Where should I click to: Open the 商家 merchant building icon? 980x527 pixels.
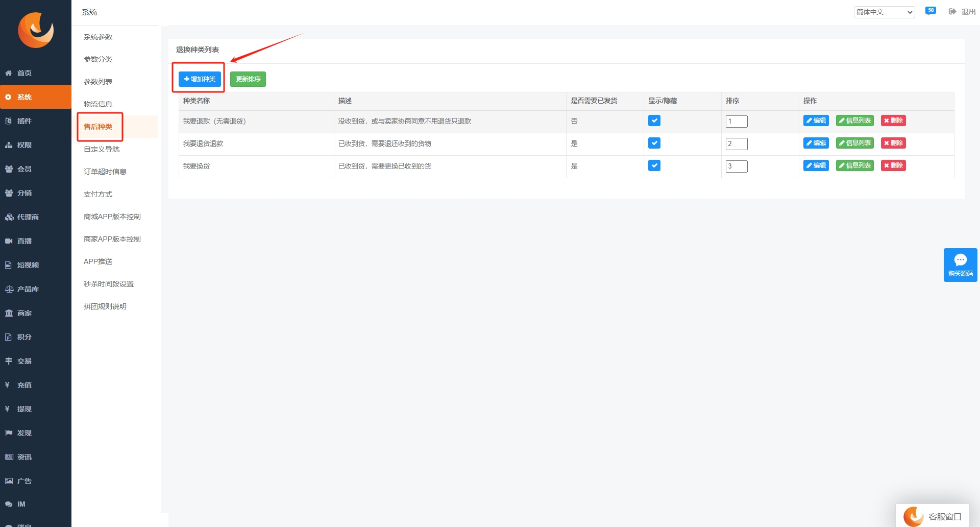[x=9, y=313]
